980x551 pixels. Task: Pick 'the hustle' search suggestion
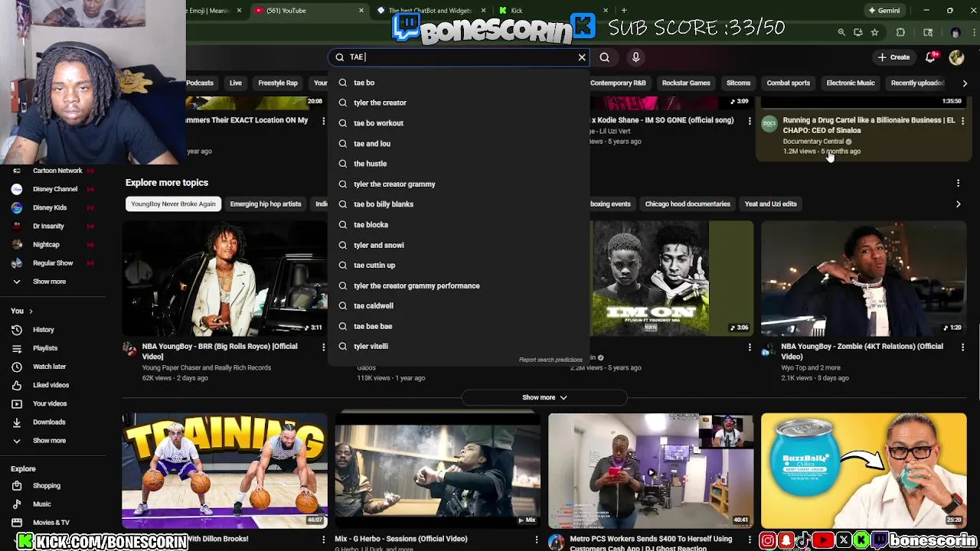coord(459,164)
